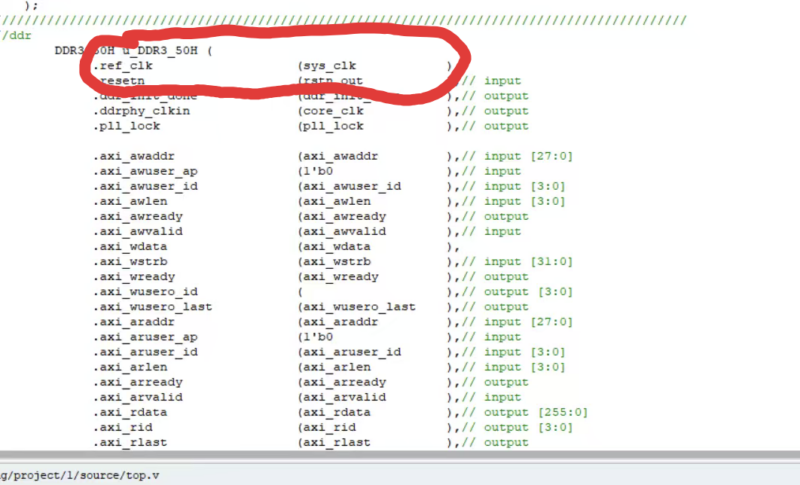Click the horizontal scrollbar below the code
The height and width of the screenshot is (485, 800).
(400, 457)
